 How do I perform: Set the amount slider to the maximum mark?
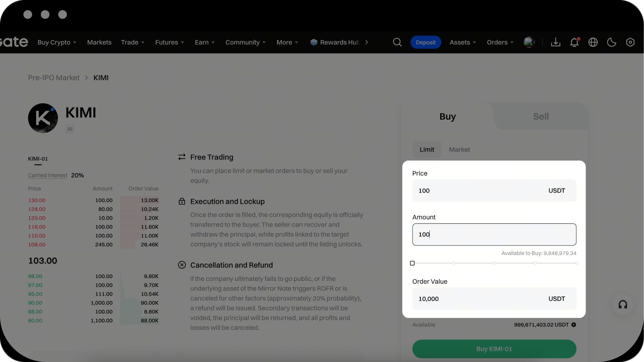pyautogui.click(x=576, y=263)
